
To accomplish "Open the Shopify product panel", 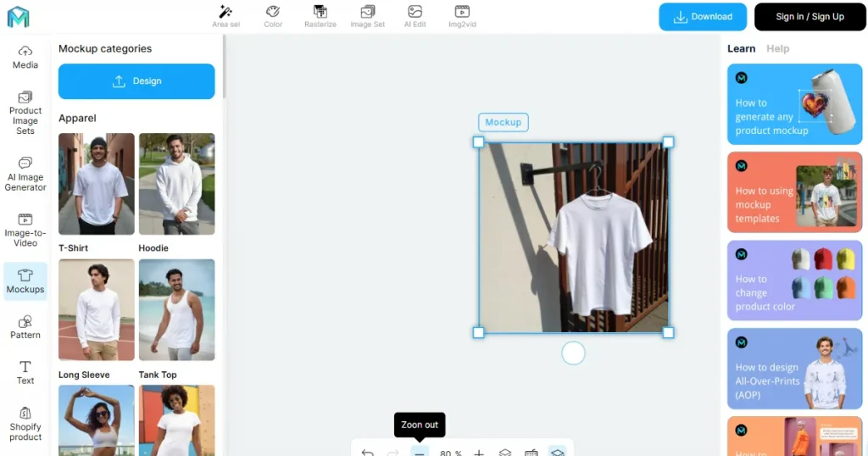I will coord(25,425).
